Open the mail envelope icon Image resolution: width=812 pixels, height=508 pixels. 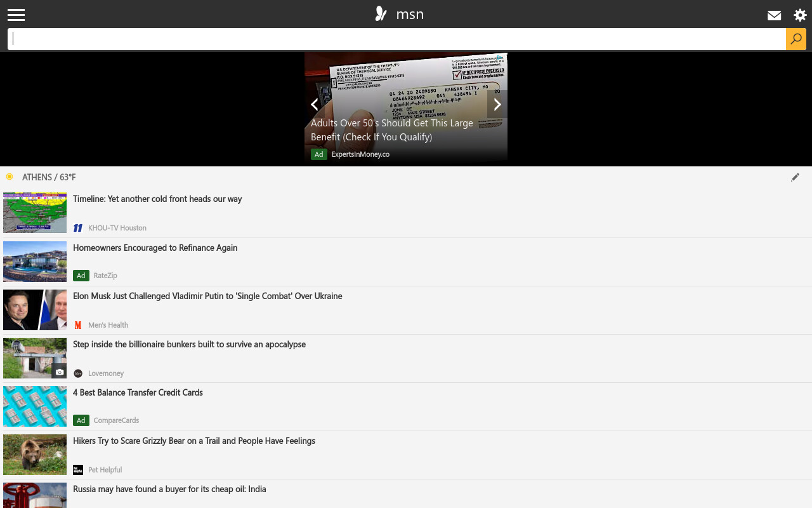coord(774,15)
